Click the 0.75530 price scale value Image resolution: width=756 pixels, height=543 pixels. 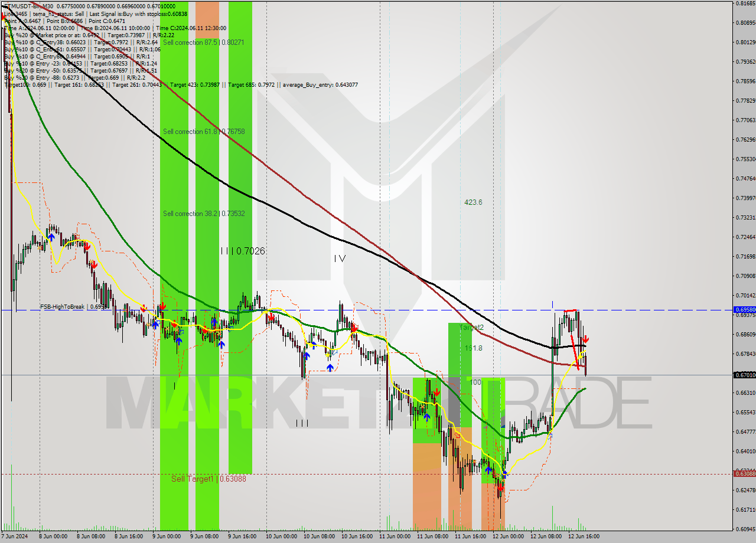(745, 159)
